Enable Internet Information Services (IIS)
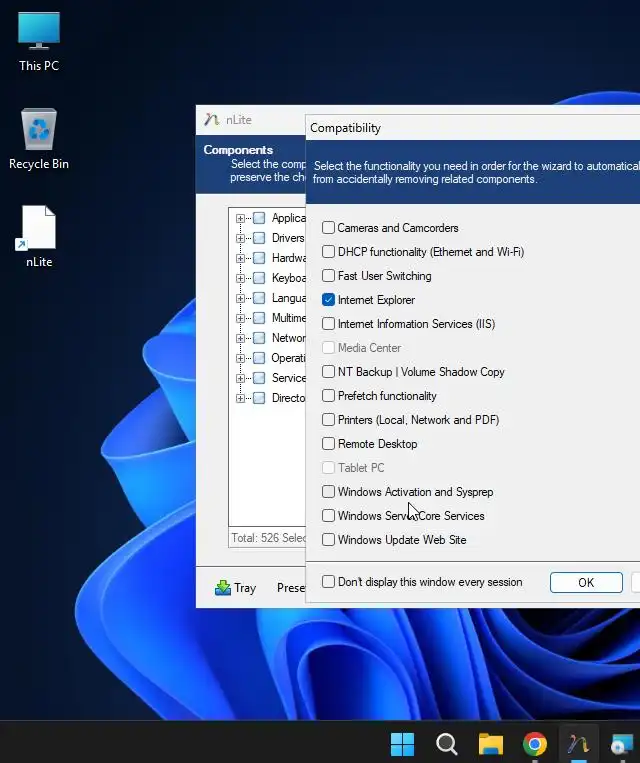 click(x=329, y=324)
